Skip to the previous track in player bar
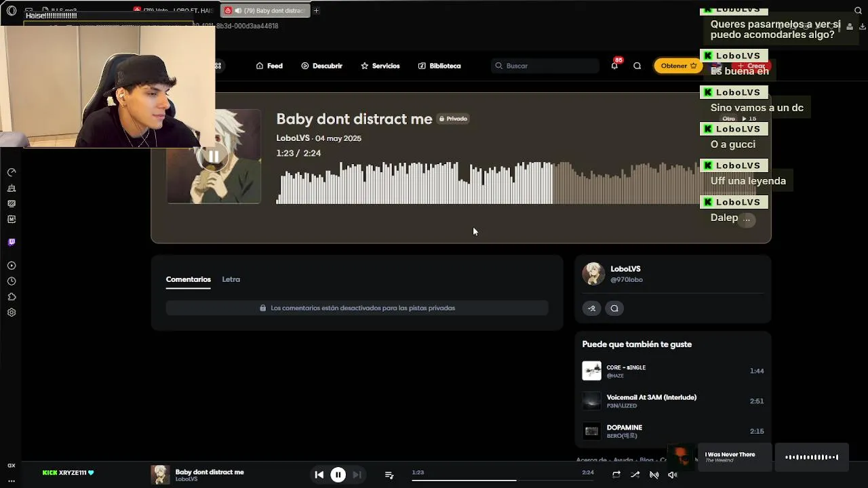 tap(319, 475)
